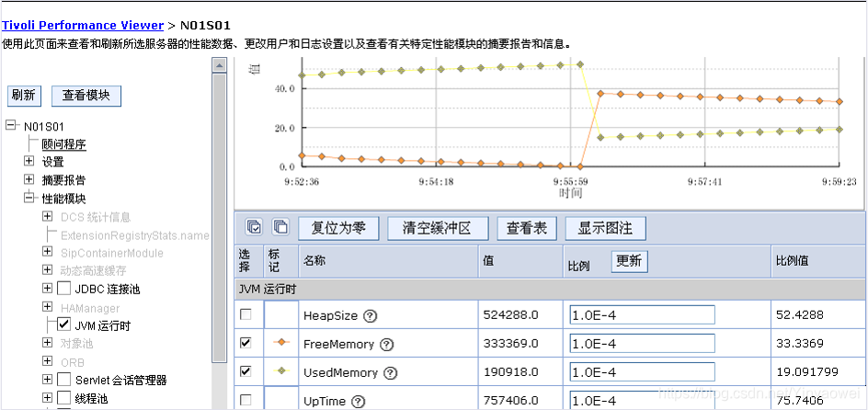The height and width of the screenshot is (410, 868).
Task: Expand the 对象池 node
Action: coord(48,343)
